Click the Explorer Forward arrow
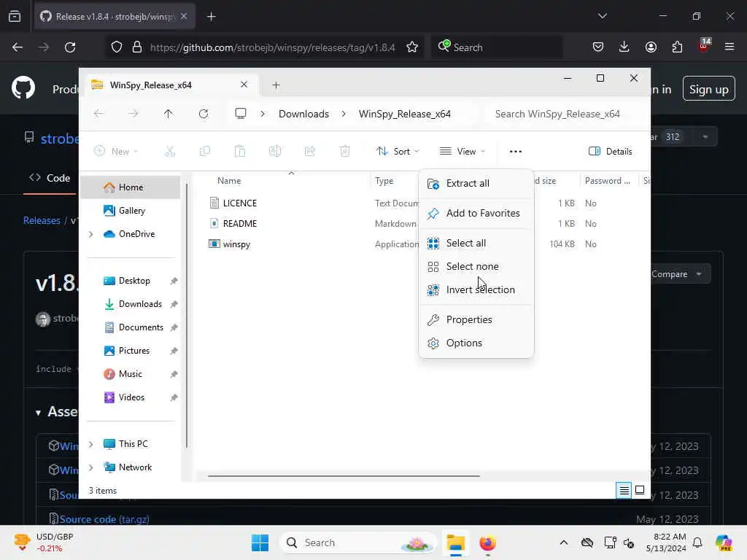Image resolution: width=747 pixels, height=560 pixels. (x=133, y=114)
